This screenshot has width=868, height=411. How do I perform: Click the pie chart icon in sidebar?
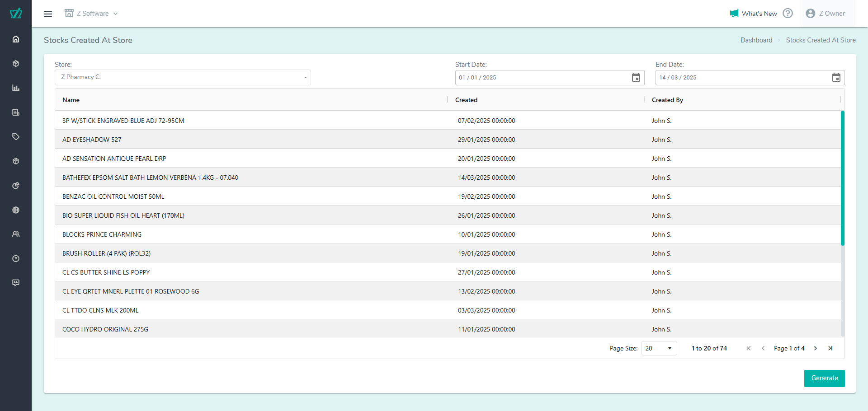click(16, 186)
